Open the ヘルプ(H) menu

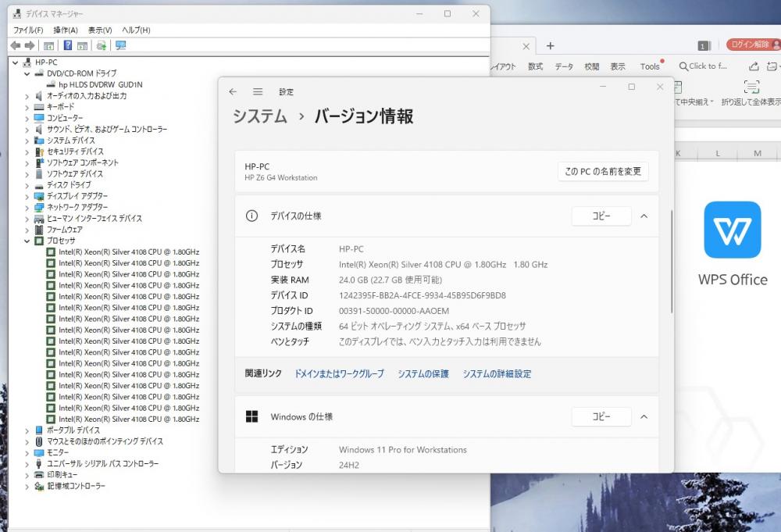point(136,30)
